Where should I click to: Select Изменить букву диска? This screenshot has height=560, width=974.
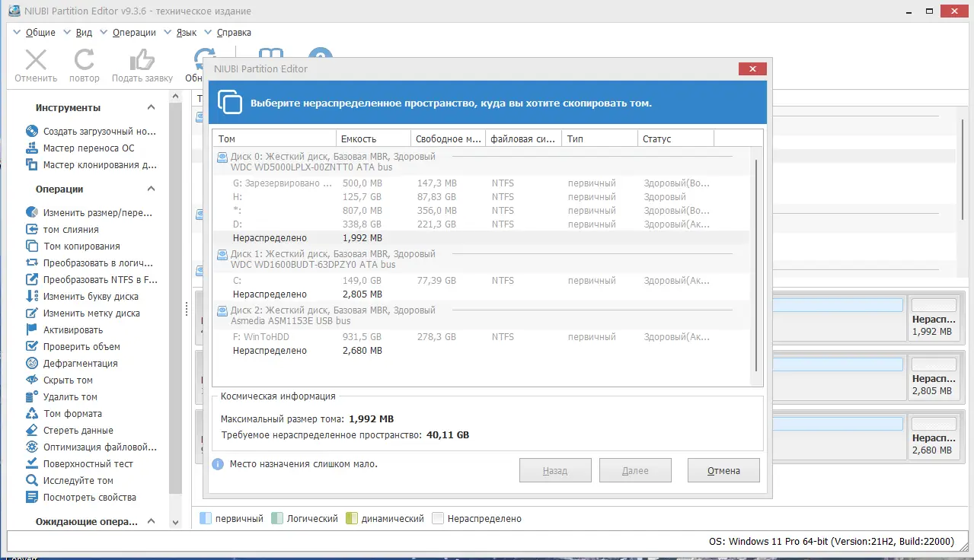(x=82, y=296)
